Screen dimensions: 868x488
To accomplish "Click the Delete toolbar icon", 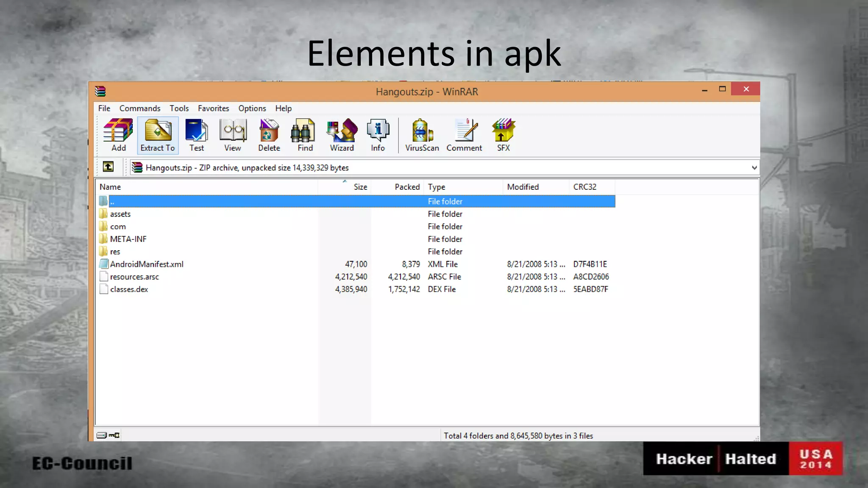I will coord(269,135).
